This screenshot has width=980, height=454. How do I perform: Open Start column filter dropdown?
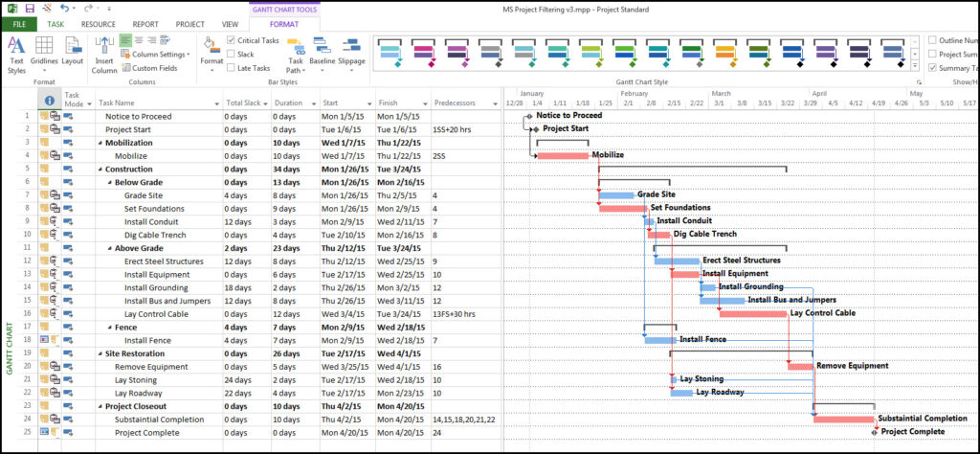(x=369, y=103)
